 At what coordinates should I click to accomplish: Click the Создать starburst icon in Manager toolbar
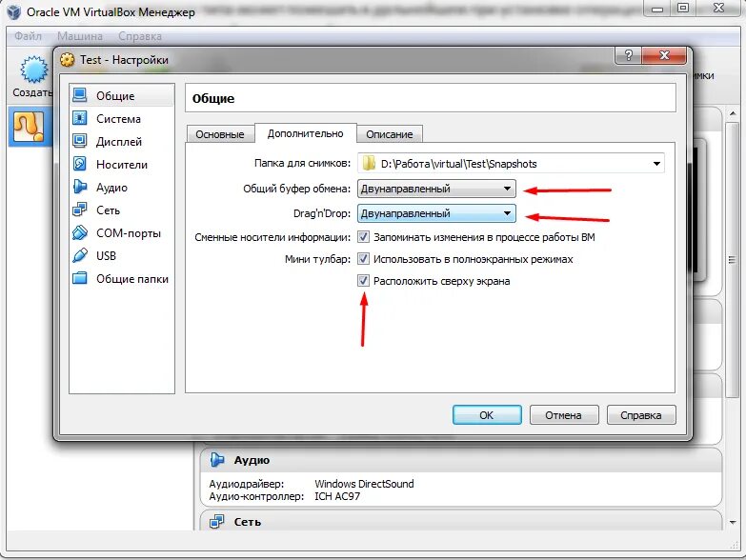click(x=33, y=70)
